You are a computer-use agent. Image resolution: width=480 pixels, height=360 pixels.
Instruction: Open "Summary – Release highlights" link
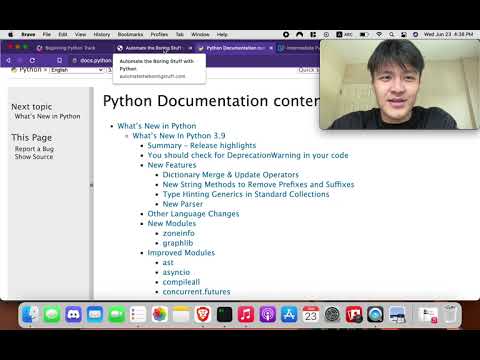coord(202,145)
